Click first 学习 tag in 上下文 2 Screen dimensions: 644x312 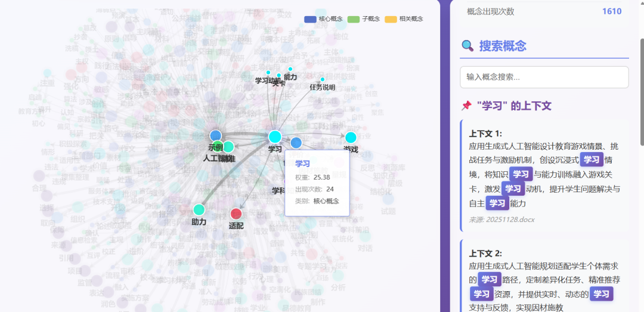coord(489,279)
